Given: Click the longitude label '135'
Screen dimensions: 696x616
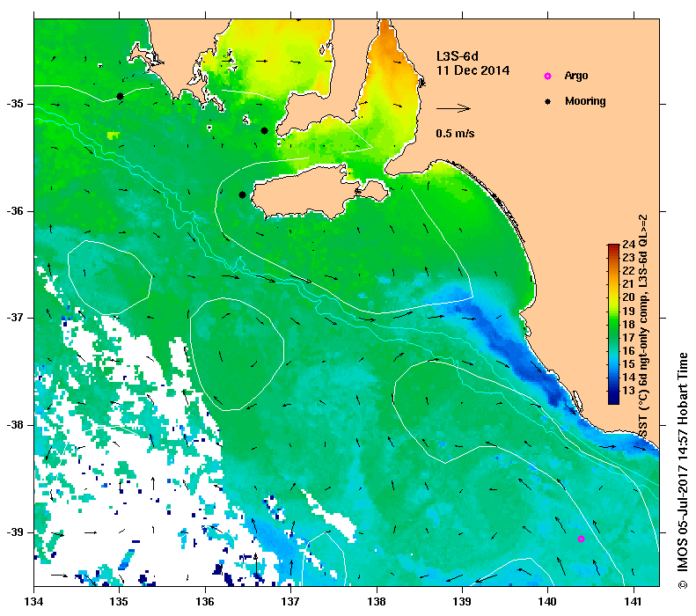Looking at the screenshot, I should tap(119, 602).
